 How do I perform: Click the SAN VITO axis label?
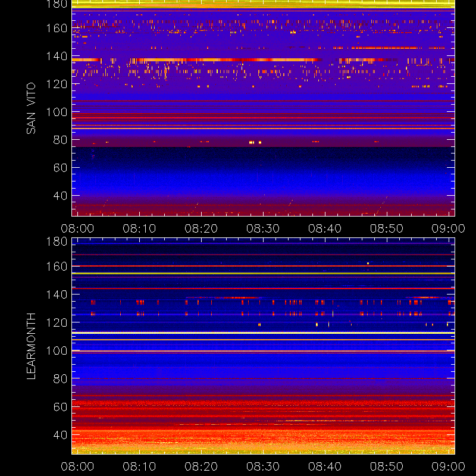[31, 108]
